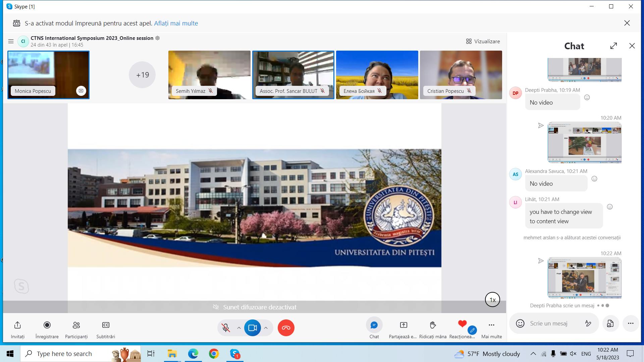Click the muted volume tray icon
This screenshot has width=644, height=362.
coord(573,354)
